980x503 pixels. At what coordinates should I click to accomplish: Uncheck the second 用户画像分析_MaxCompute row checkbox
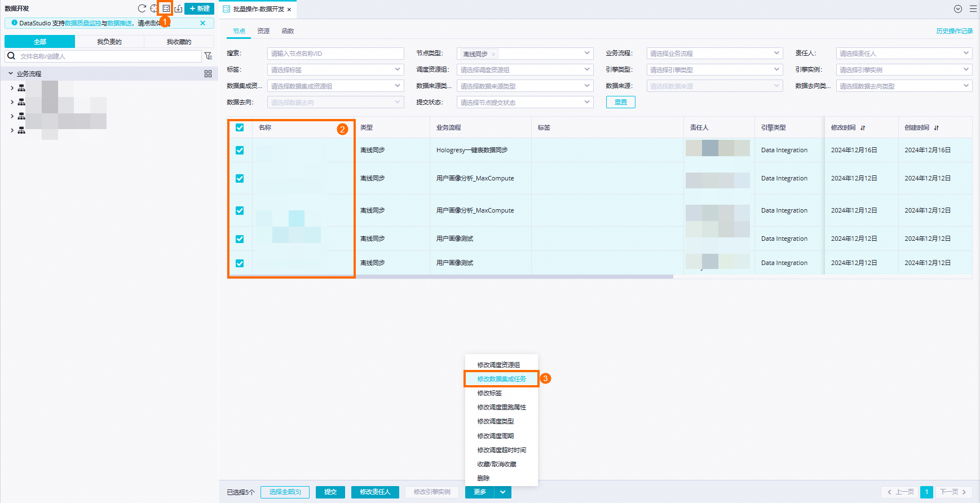pyautogui.click(x=240, y=210)
